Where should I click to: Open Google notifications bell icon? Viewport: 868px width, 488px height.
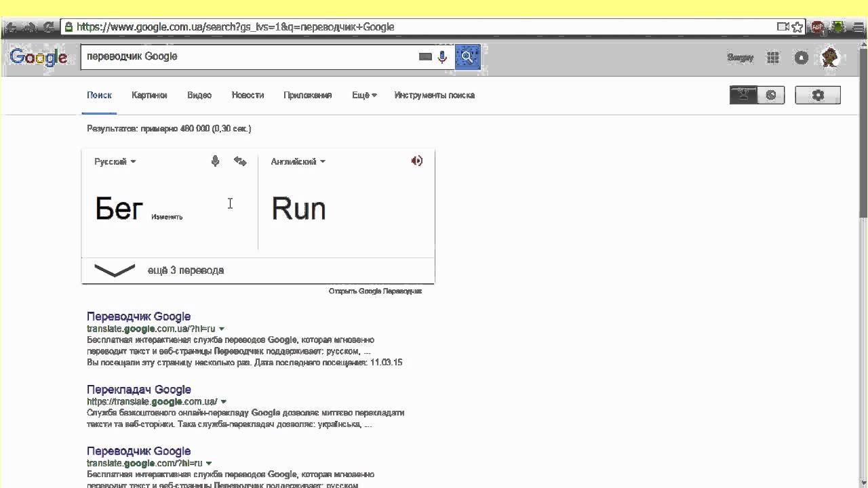tap(802, 58)
